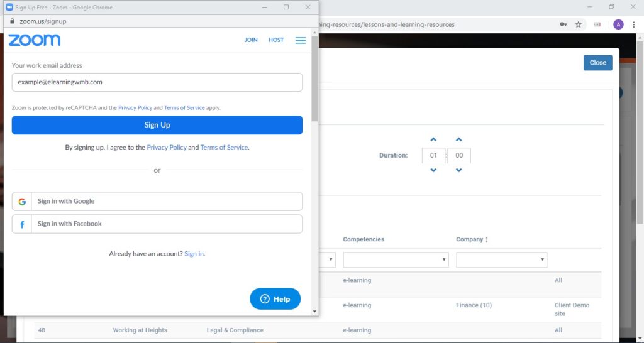Choose Sign in with Facebook

point(157,224)
